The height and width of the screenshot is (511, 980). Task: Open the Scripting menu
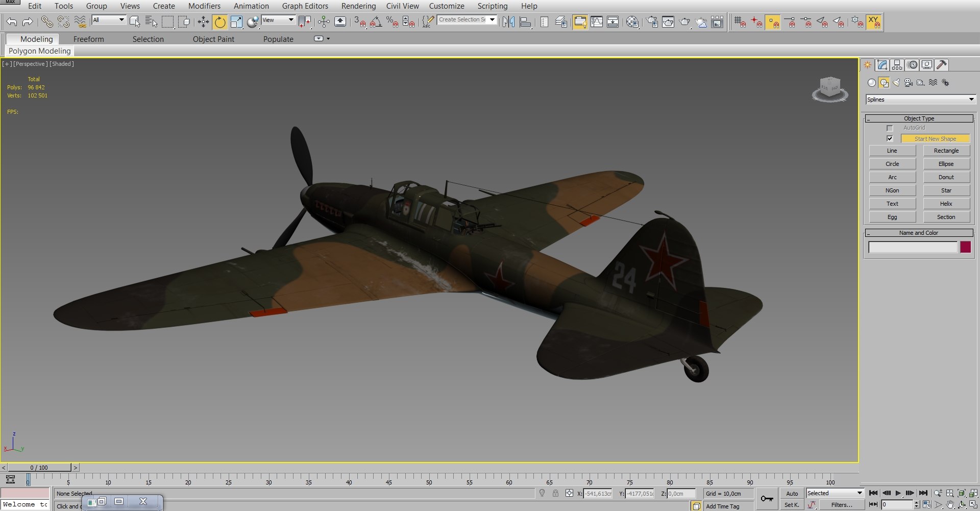[x=493, y=6]
